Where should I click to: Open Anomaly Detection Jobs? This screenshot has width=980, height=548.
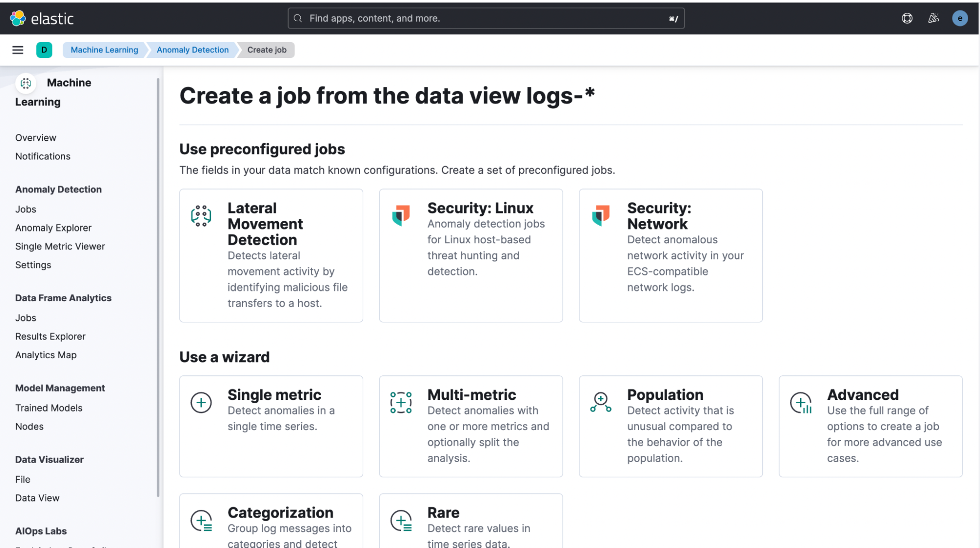pyautogui.click(x=25, y=209)
